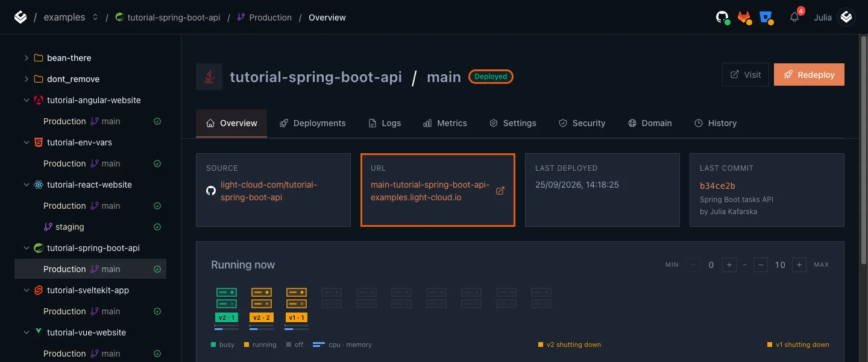Open the main-tutorial-spring-boot-api URL link

tap(430, 191)
